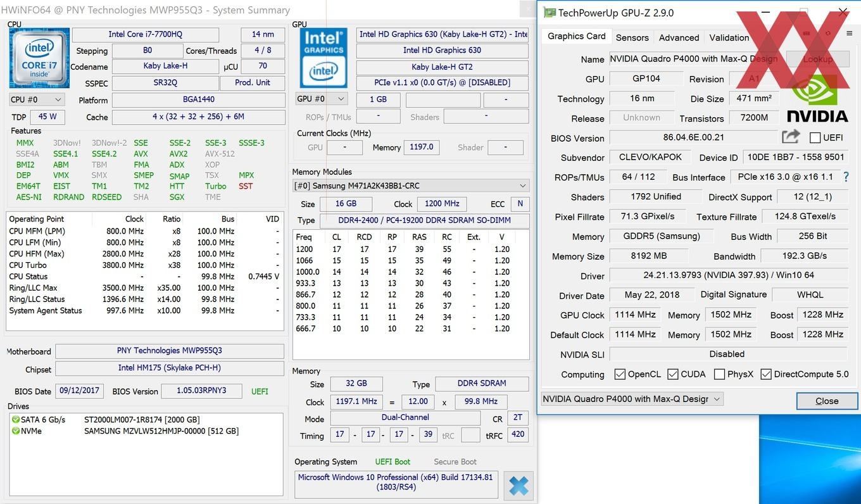The image size is (861, 504).
Task: Click the CLEVO/KAPOK subvendor field
Action: 651,158
